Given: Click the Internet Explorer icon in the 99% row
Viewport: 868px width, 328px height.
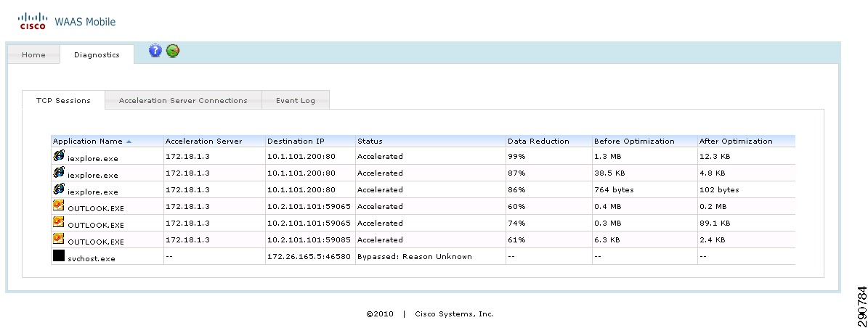Looking at the screenshot, I should 59,156.
